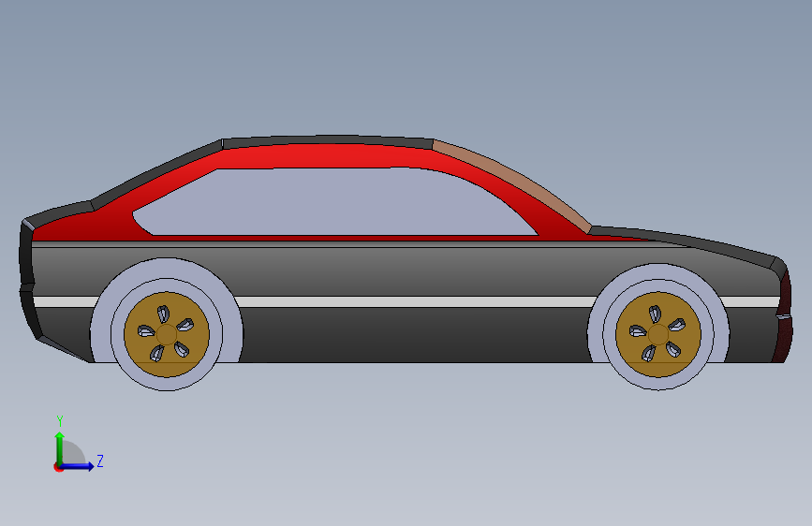The image size is (812, 526).
Task: Click the green Y axis arrow of the triad
Action: 60,447
